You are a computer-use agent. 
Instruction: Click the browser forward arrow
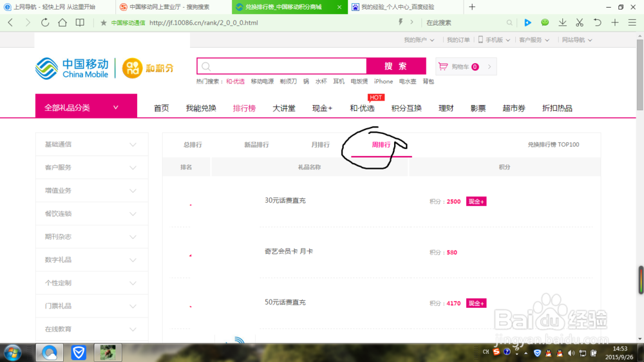pos(28,23)
